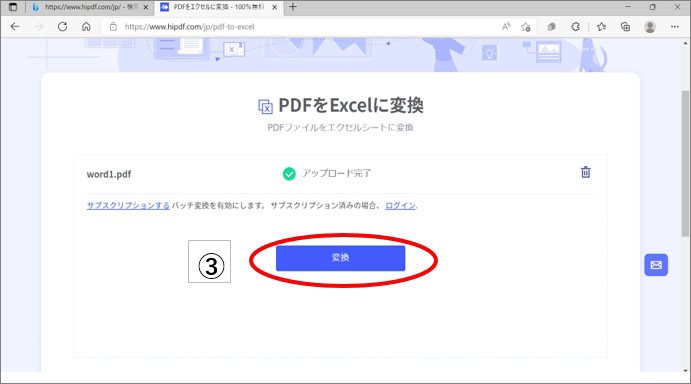Click the blue 変換 convert button
Image resolution: width=691 pixels, height=384 pixels.
pos(340,258)
